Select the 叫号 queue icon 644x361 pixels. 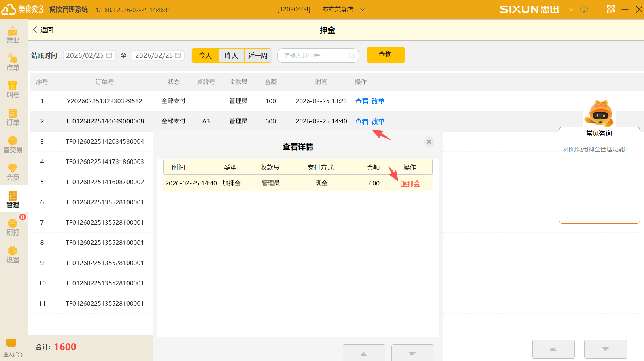coord(13,89)
